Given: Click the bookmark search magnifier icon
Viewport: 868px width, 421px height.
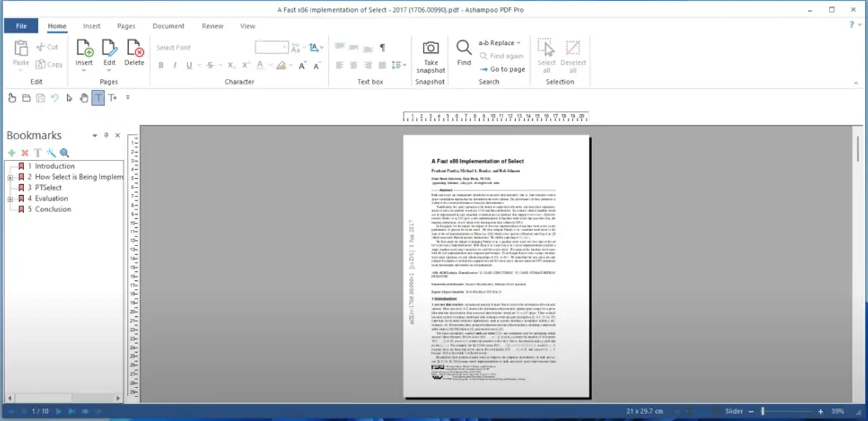Looking at the screenshot, I should (x=64, y=153).
